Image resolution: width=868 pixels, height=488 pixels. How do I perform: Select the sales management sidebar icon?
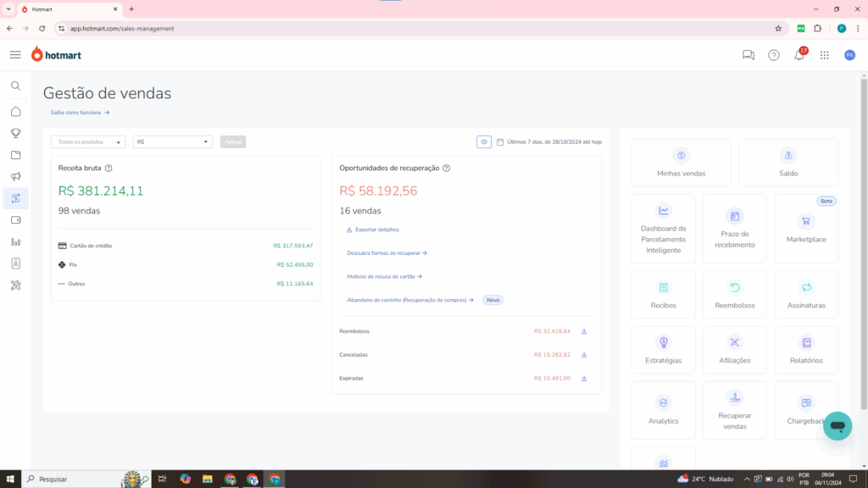[15, 198]
